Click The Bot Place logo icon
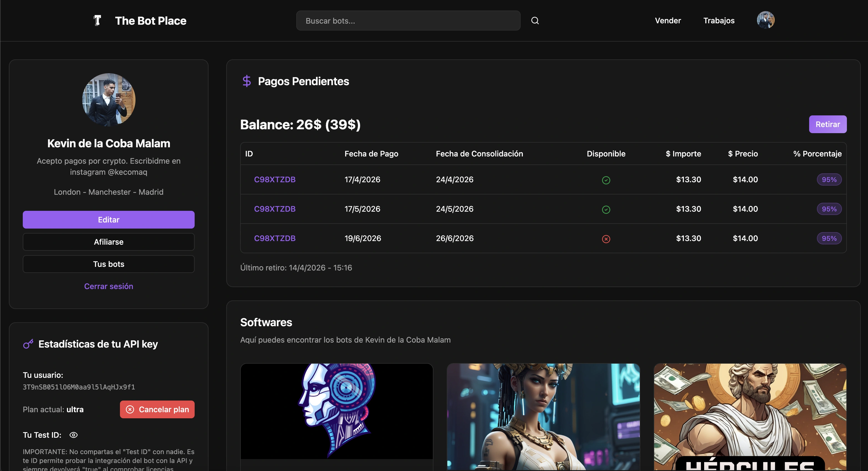The width and height of the screenshot is (868, 471). pyautogui.click(x=97, y=21)
